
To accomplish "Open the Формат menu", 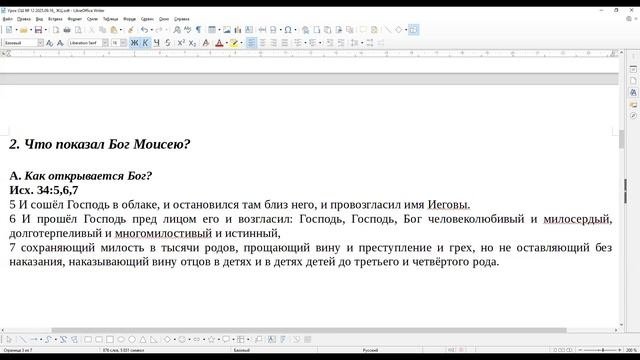I will [75, 19].
